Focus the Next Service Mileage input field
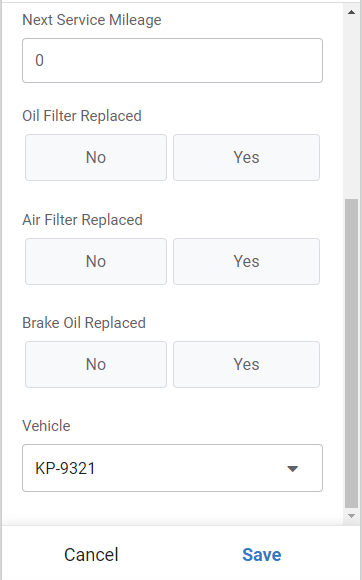 (x=172, y=60)
